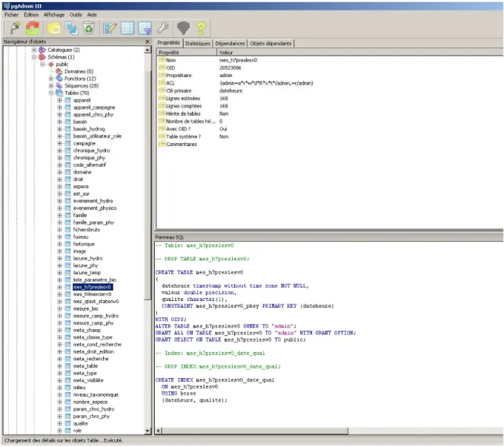This screenshot has height=447, width=504.
Task: Select the ACL property row
Action: coord(330,83)
